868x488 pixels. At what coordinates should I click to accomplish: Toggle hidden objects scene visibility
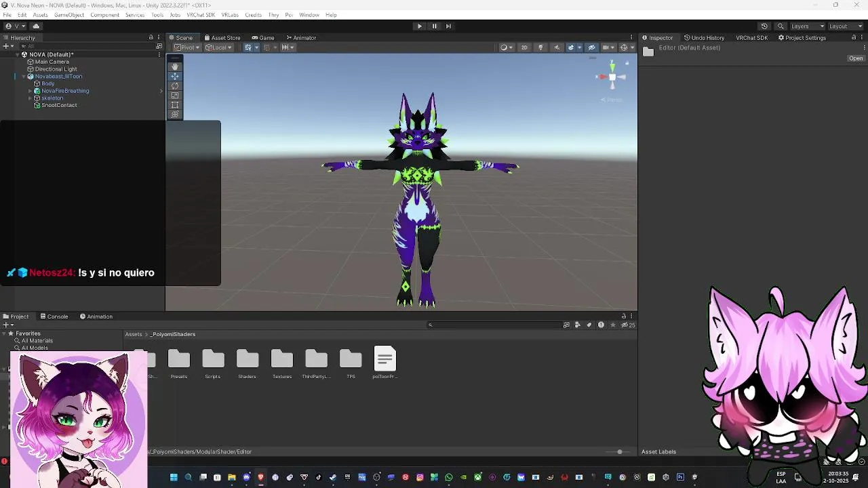[x=592, y=47]
